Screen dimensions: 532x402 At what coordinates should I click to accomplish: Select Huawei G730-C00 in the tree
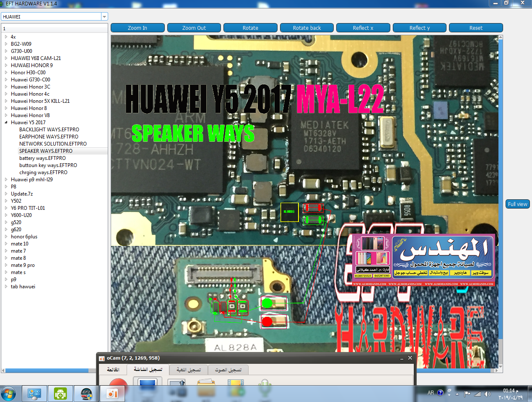(x=31, y=80)
